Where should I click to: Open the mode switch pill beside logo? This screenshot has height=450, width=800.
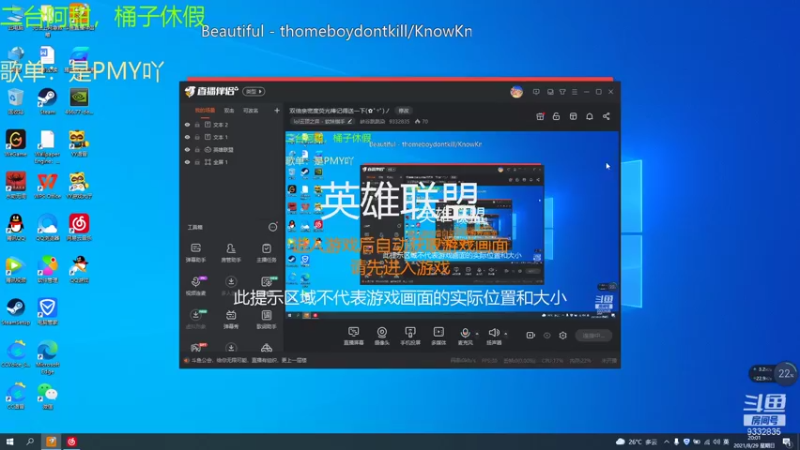tap(254, 91)
